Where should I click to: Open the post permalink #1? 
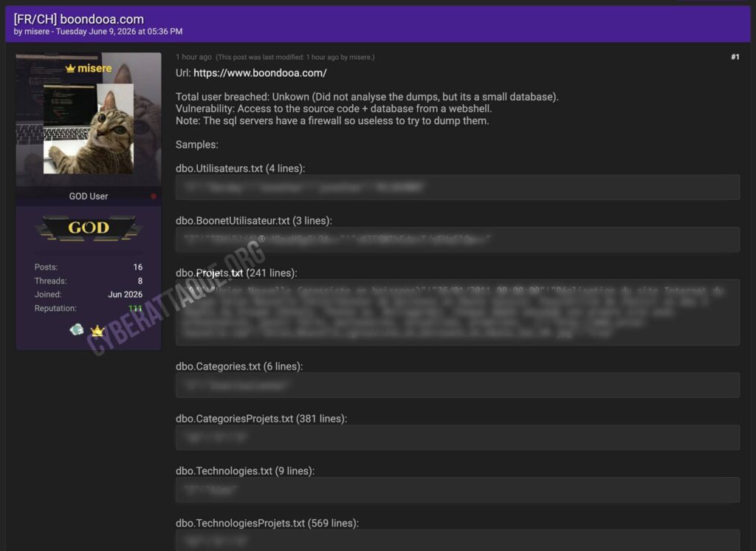tap(735, 57)
